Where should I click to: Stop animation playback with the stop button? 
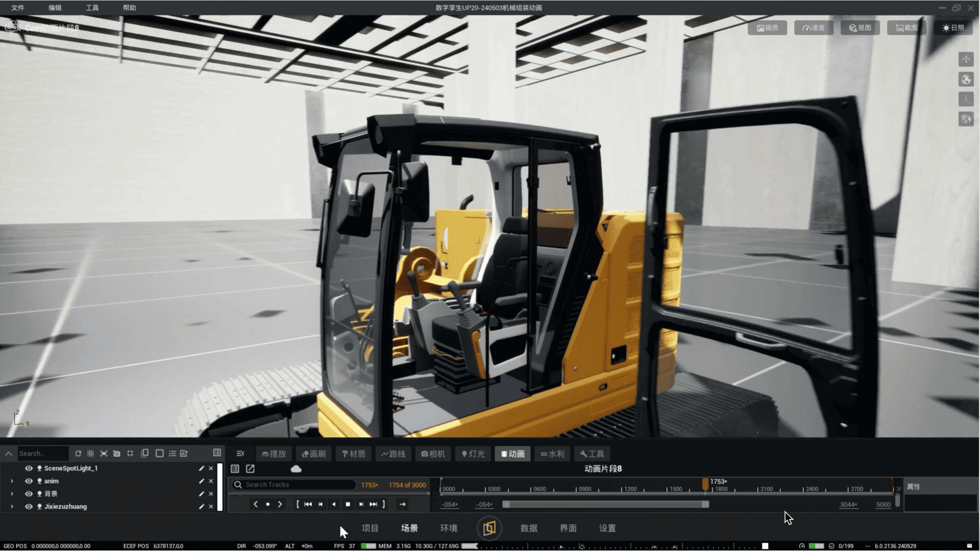pos(348,505)
